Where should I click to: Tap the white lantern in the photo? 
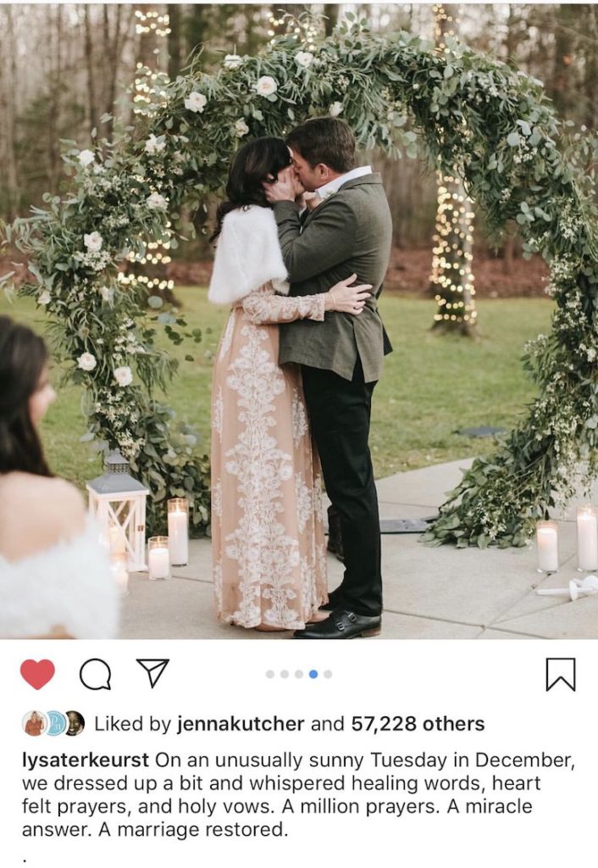[x=119, y=510]
